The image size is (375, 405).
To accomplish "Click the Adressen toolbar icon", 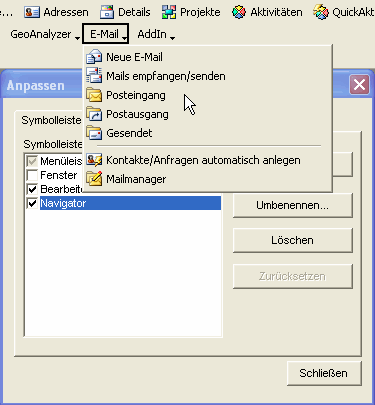I will pos(32,12).
